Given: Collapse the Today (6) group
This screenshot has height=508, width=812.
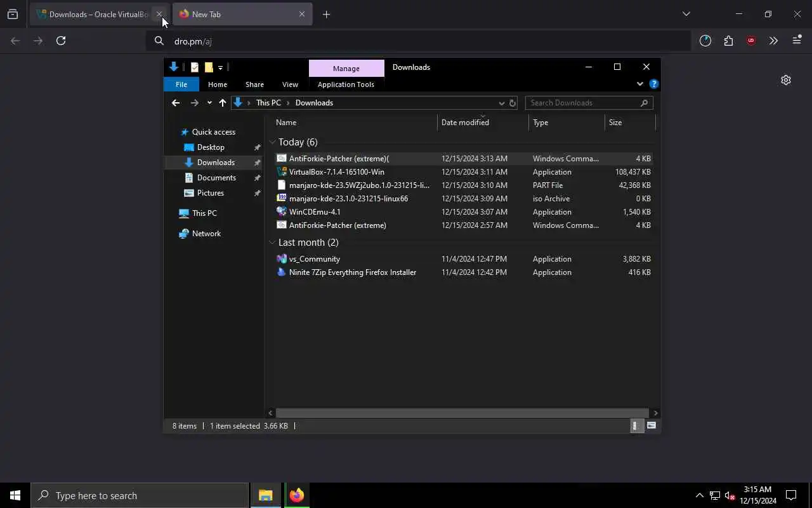Looking at the screenshot, I should (x=272, y=142).
